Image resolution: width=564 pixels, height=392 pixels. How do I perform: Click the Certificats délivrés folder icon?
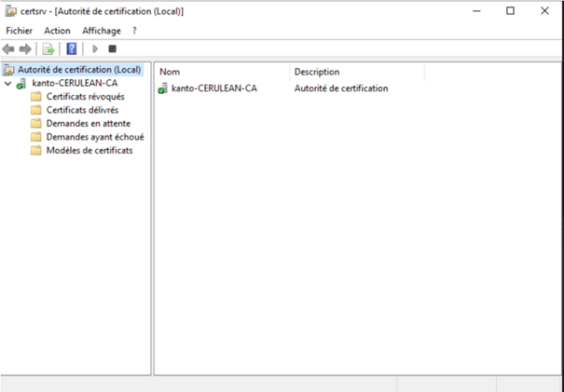pos(35,110)
